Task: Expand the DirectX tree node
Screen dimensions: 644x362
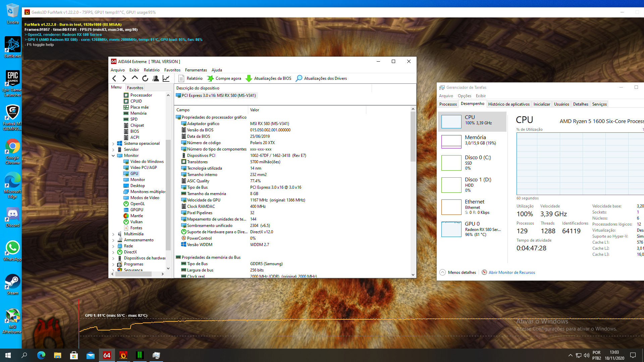Action: click(113, 252)
